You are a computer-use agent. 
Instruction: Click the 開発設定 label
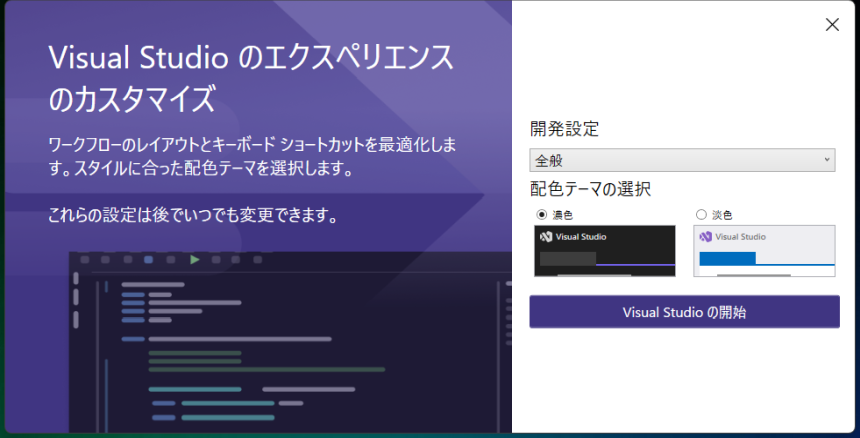564,129
